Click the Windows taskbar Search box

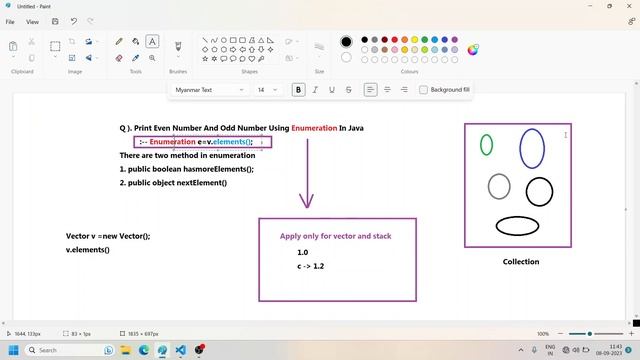pos(69,350)
